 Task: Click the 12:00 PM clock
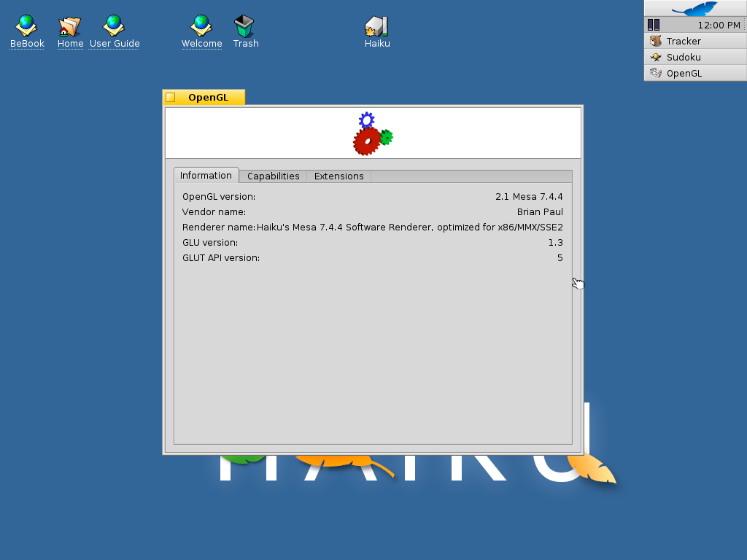pos(719,26)
